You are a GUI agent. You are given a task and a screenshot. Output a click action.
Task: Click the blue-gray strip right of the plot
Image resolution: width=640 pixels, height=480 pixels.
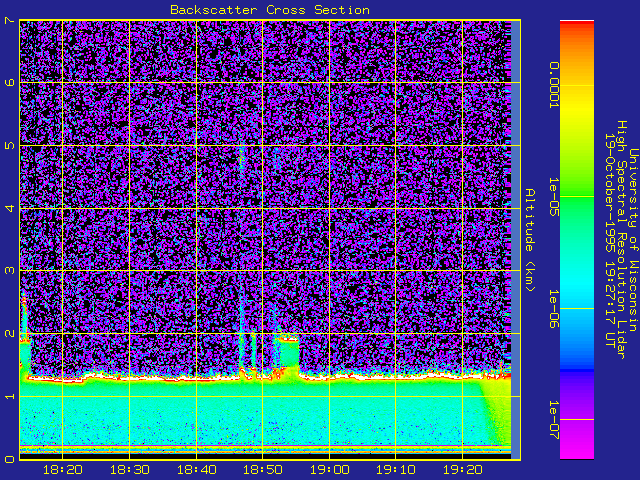pos(516,240)
